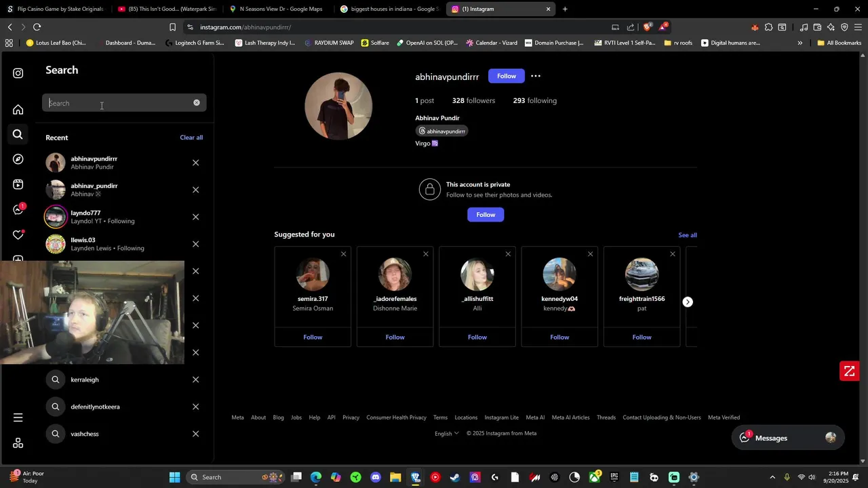
Task: Close the Instagram browser tab
Action: coord(549,9)
